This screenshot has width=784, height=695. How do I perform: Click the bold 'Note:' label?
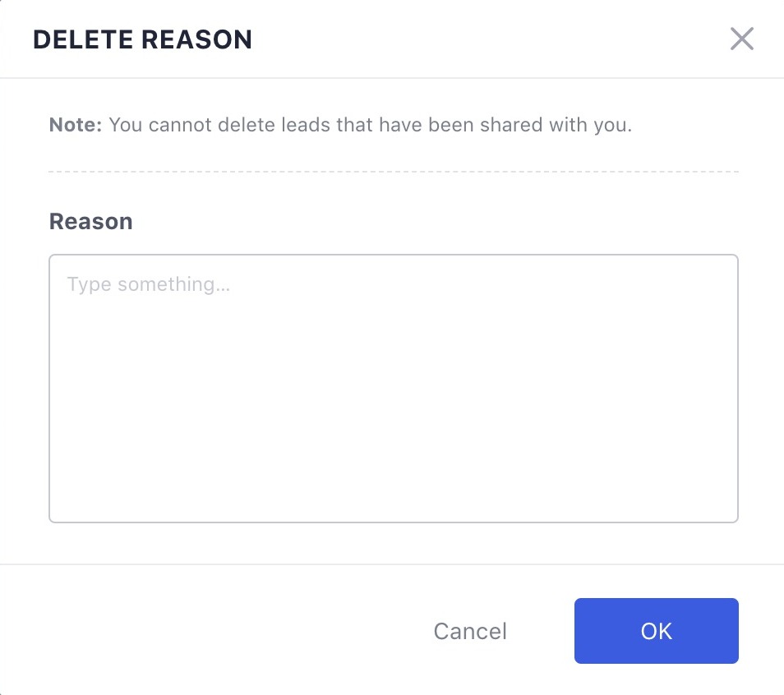[76, 126]
